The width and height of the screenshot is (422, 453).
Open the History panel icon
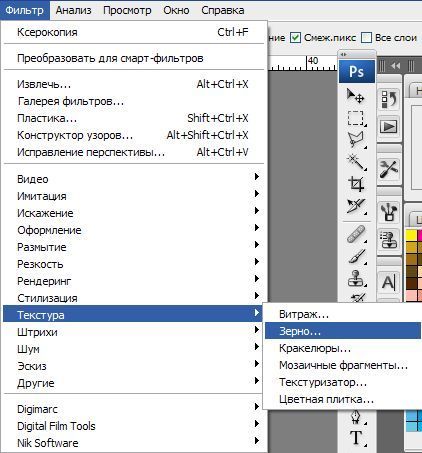(x=389, y=99)
